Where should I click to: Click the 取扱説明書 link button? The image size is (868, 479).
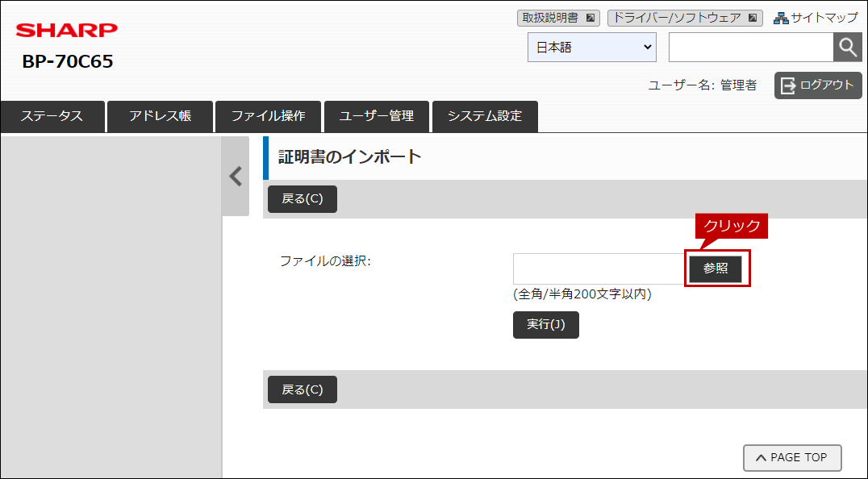(x=558, y=18)
